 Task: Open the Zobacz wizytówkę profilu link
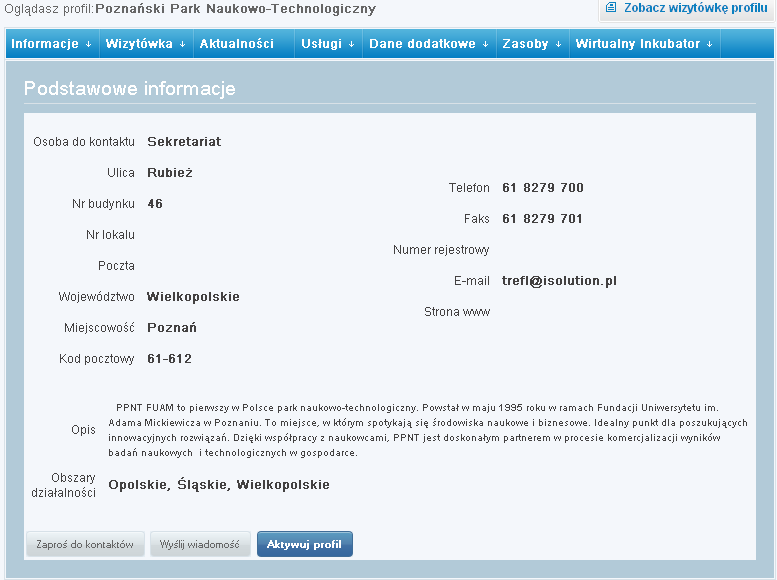tap(695, 8)
